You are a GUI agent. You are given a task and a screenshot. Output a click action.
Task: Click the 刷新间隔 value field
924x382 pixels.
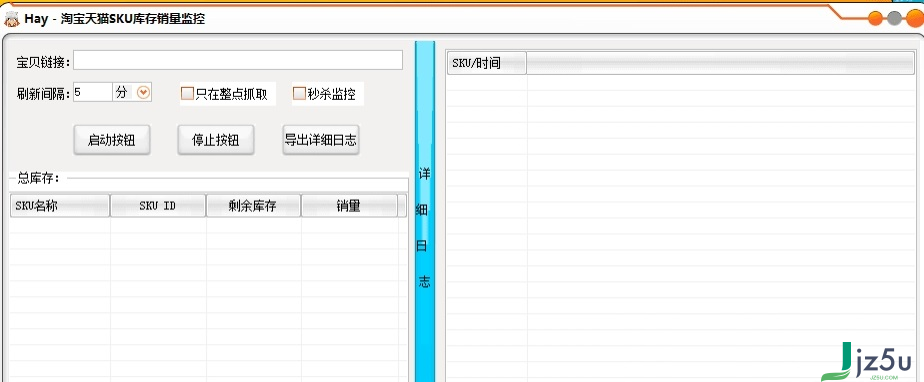coord(93,92)
